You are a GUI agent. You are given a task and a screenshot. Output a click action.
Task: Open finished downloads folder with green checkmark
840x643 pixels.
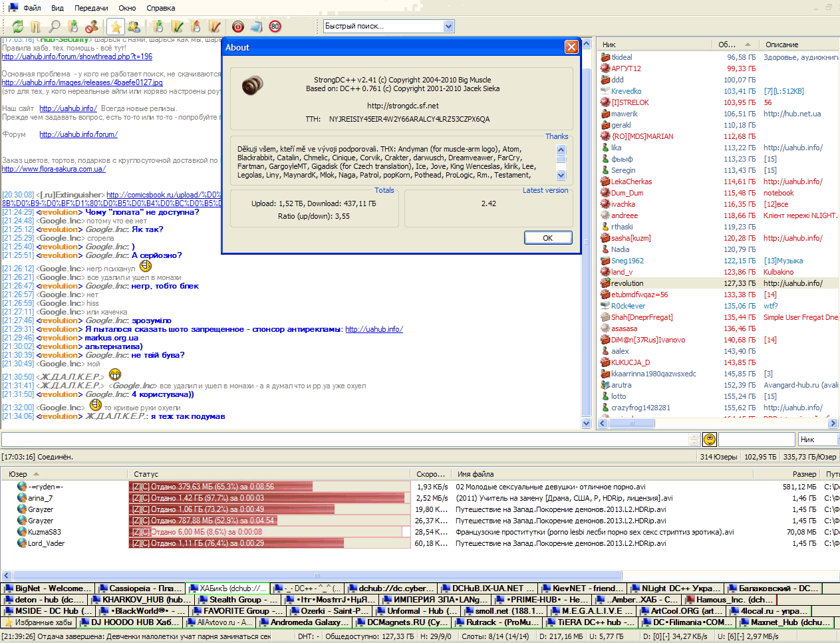[177, 27]
